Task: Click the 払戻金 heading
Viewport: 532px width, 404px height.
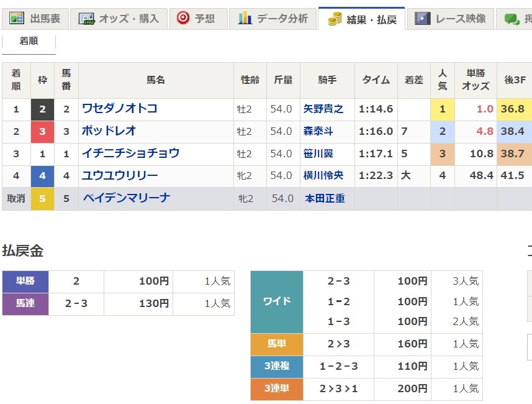Action: [23, 251]
